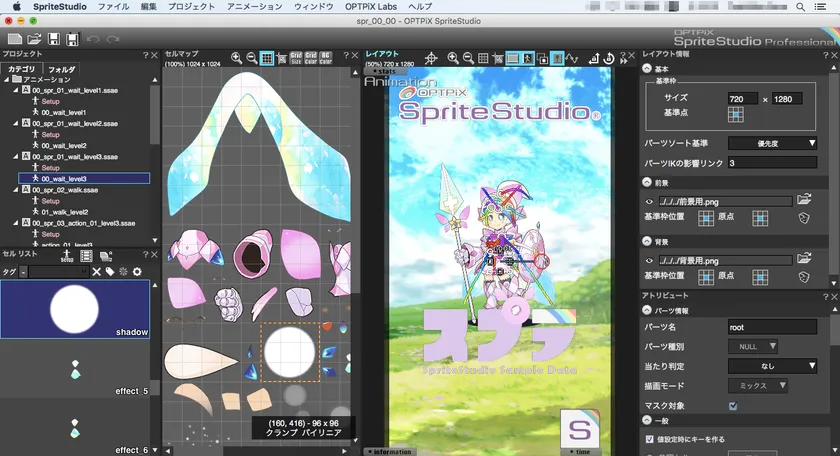
Task: Click the Grid Size icon in cell map
Action: point(296,58)
